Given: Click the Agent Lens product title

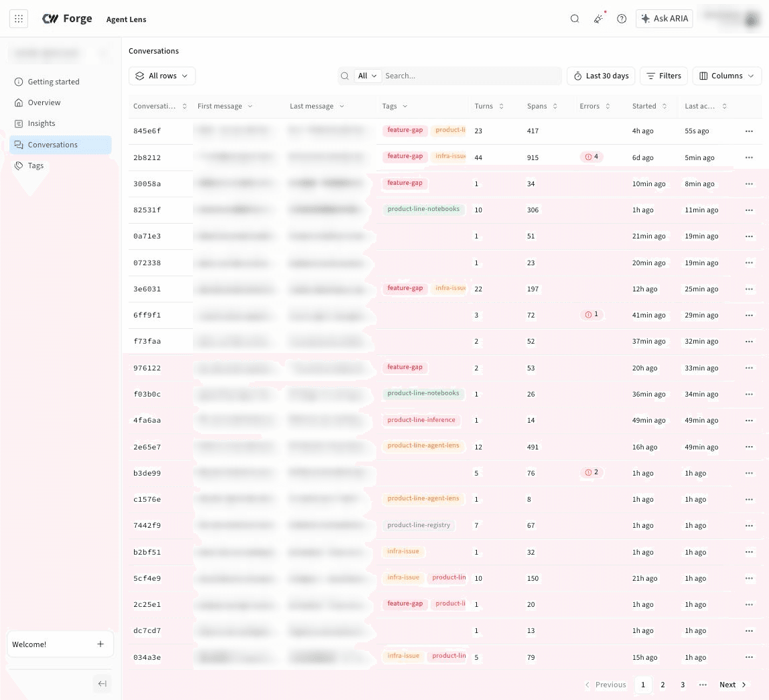Looking at the screenshot, I should 126,19.
